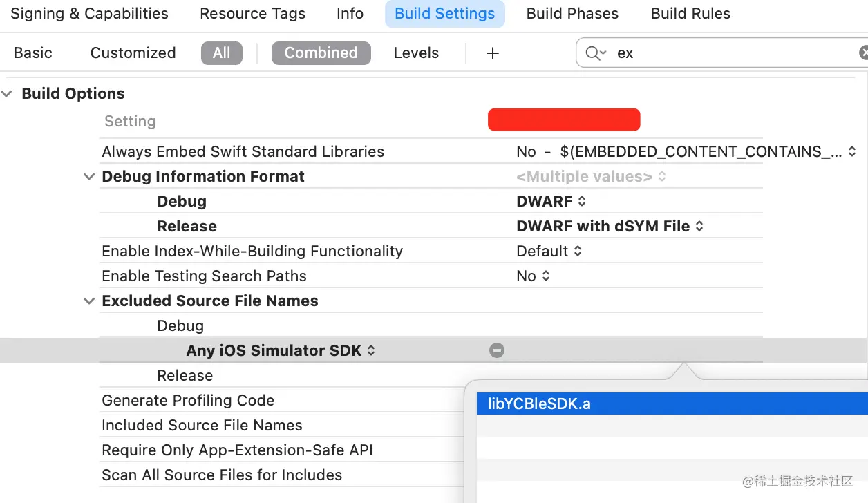Click the search magnifier filter icon
Screen dimensions: 868x503
click(594, 53)
